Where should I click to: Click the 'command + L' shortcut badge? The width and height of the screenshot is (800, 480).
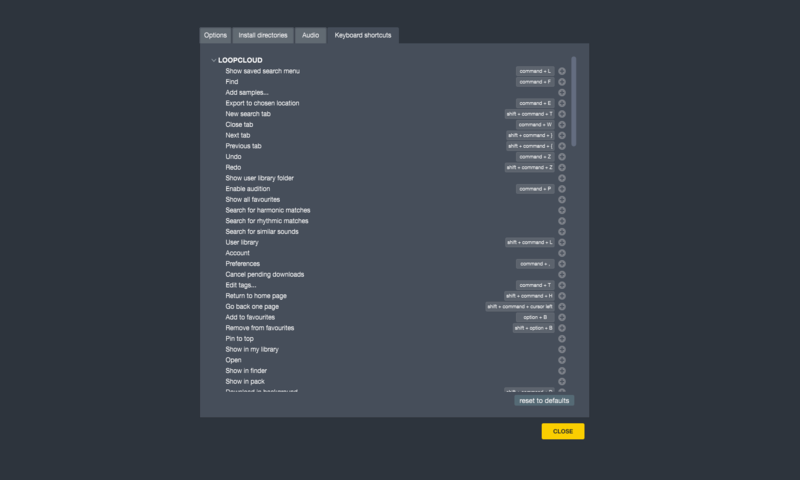pyautogui.click(x=535, y=72)
